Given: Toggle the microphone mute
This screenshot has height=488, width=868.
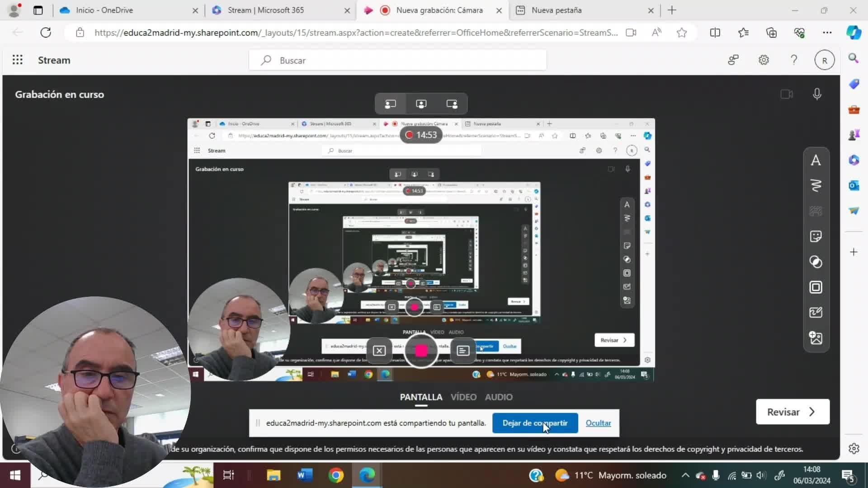Looking at the screenshot, I should click(x=817, y=94).
